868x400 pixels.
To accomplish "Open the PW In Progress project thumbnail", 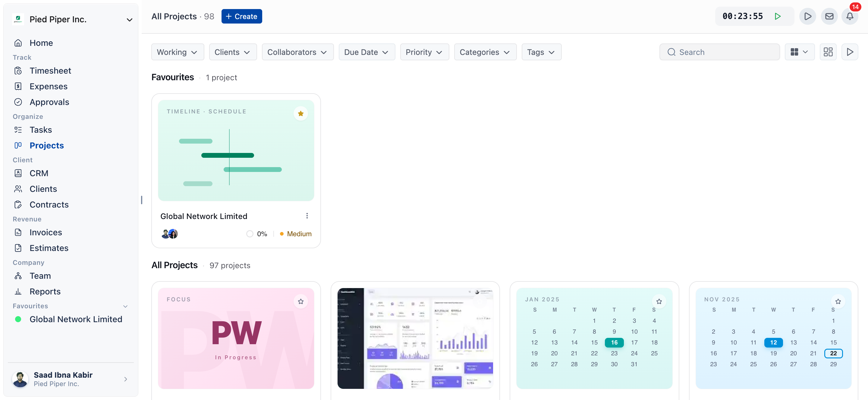I will point(236,338).
